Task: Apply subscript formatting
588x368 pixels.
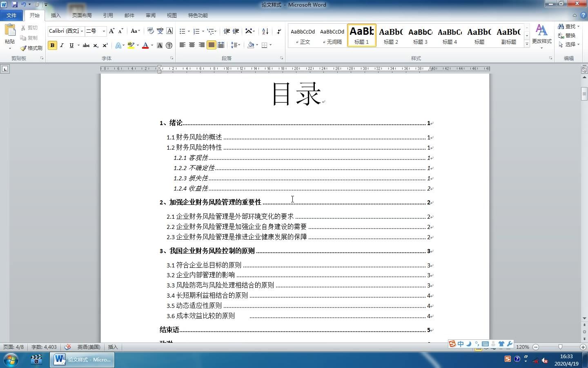Action: 96,45
